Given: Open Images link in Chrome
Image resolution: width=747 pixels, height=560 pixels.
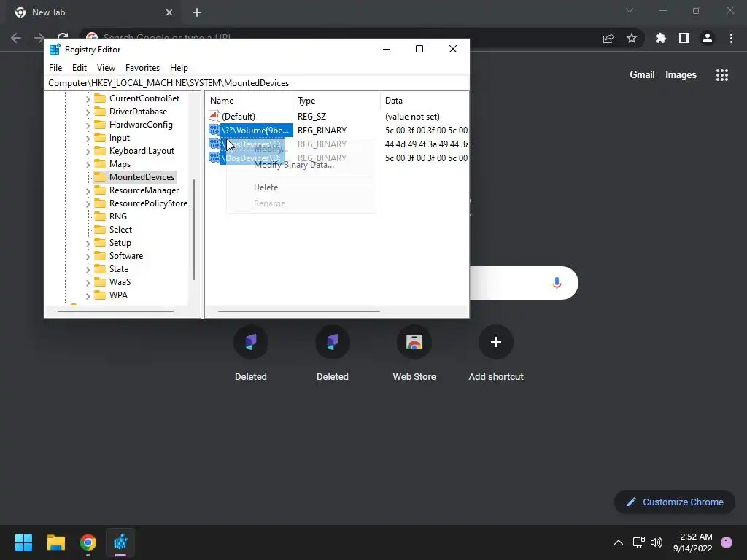Looking at the screenshot, I should 681,75.
